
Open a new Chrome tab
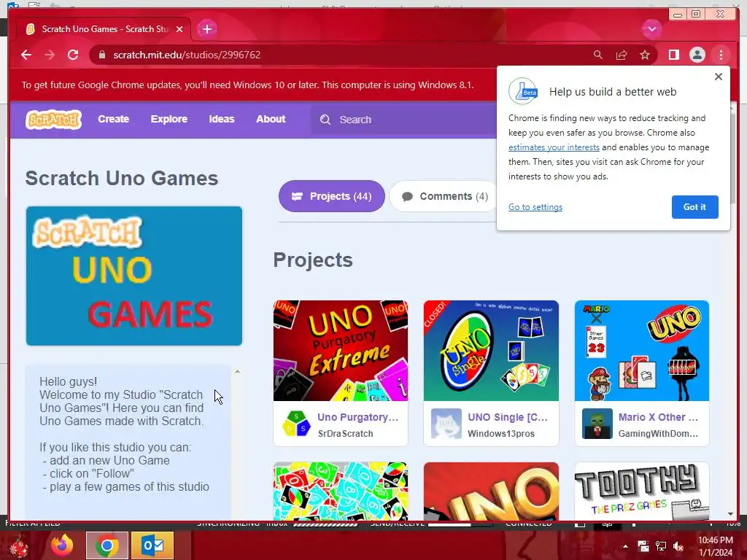pos(206,29)
